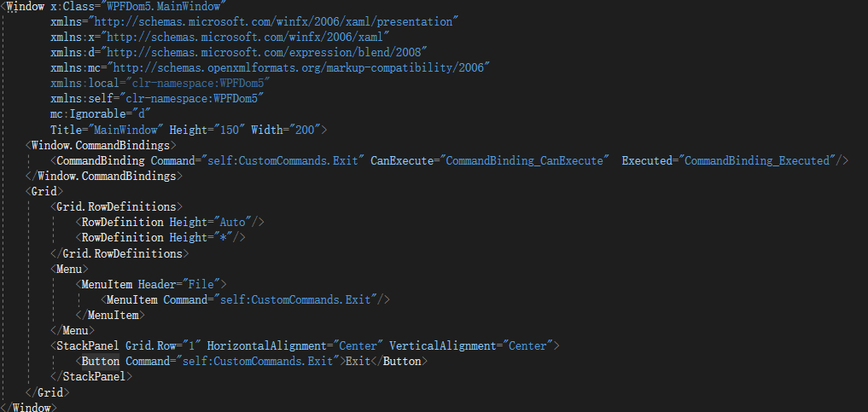Click the RowDefinition with Height "*"
Image resolution: width=868 pixels, height=412 pixels.
pos(161,237)
